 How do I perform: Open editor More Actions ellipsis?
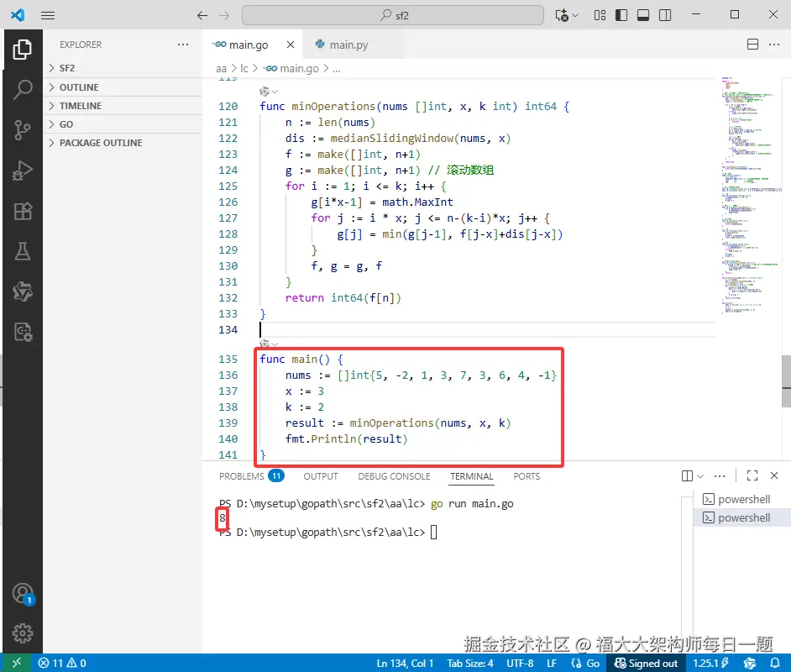pyautogui.click(x=774, y=45)
